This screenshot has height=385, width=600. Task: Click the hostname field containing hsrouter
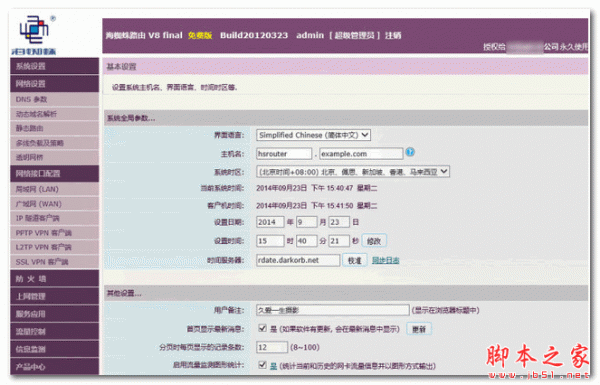pyautogui.click(x=284, y=153)
